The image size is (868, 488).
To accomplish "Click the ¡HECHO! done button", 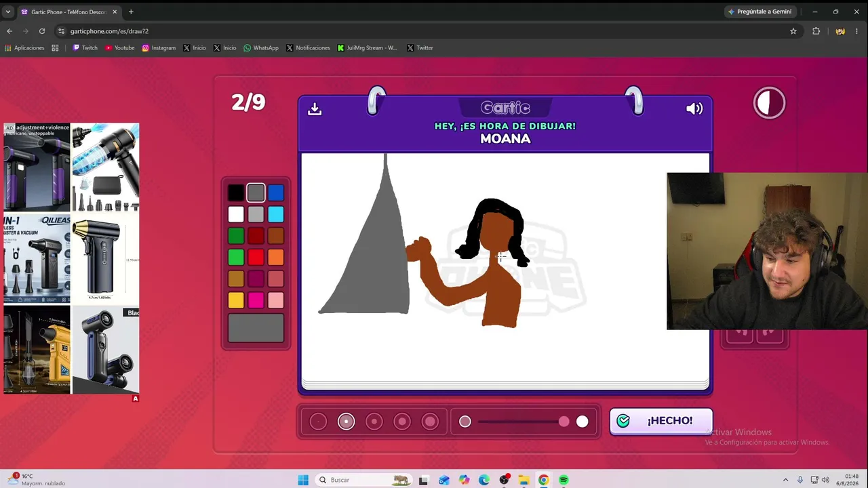I will point(661,421).
